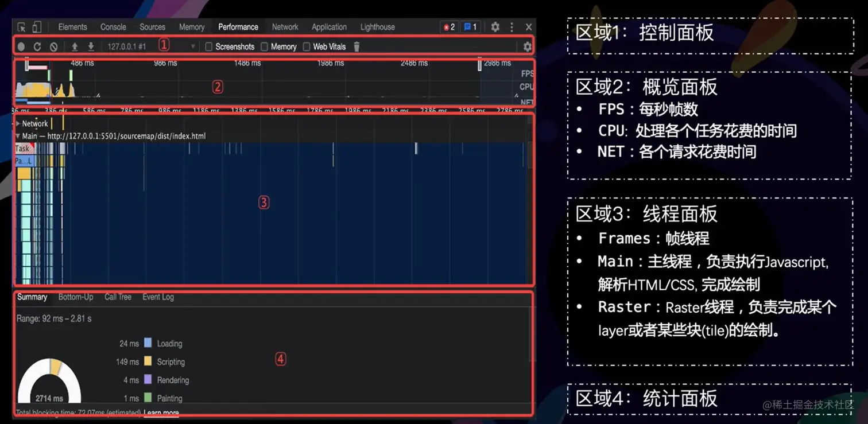Open the three-dot DevTools menu

[511, 27]
